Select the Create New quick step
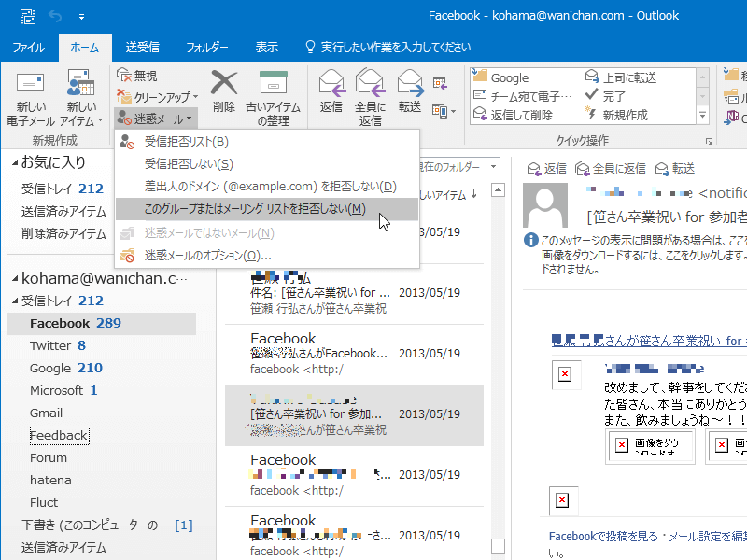This screenshot has width=747, height=560. 616,115
